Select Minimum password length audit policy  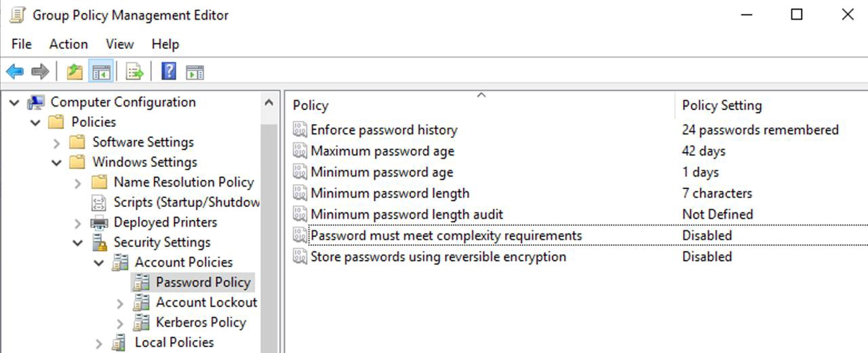[x=578, y=215]
